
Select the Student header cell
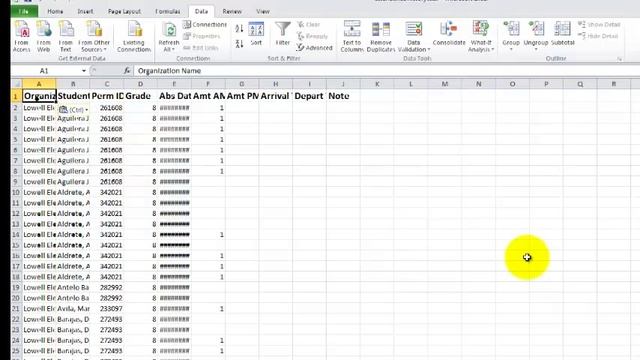point(73,96)
